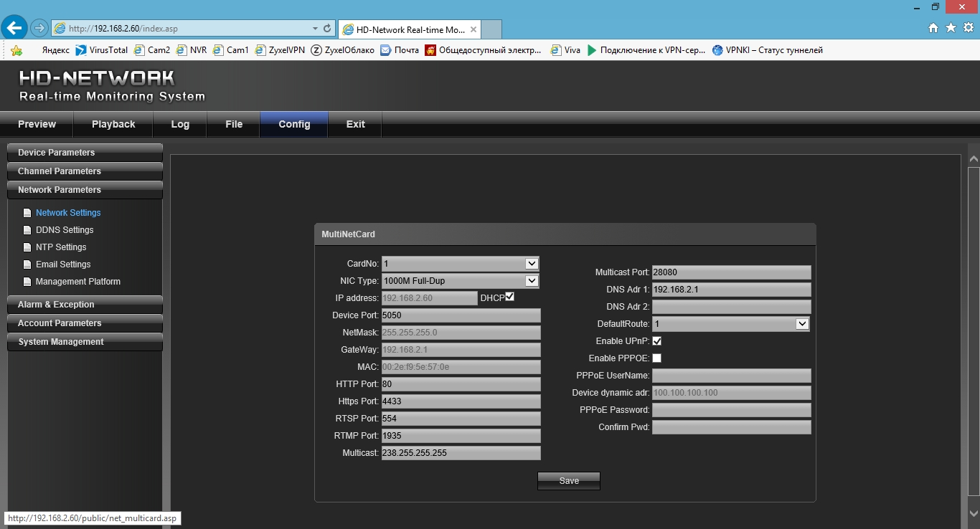Click the page refresh icon in address bar
The width and height of the screenshot is (980, 529).
point(328,29)
